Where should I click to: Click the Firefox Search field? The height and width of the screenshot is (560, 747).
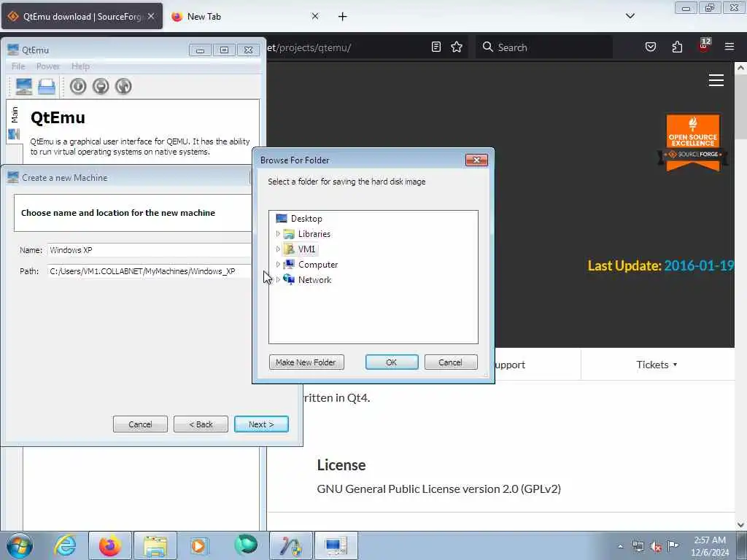[544, 47]
